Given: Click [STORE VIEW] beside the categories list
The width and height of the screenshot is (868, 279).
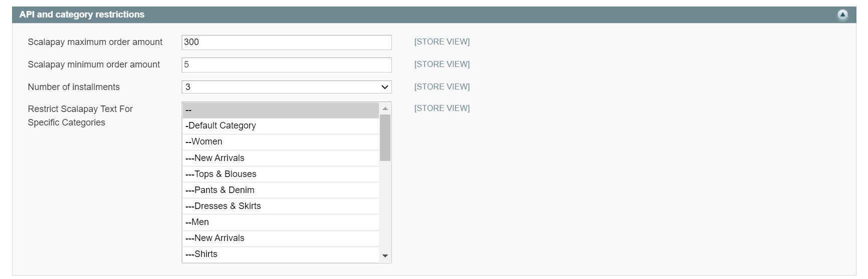Looking at the screenshot, I should point(442,108).
